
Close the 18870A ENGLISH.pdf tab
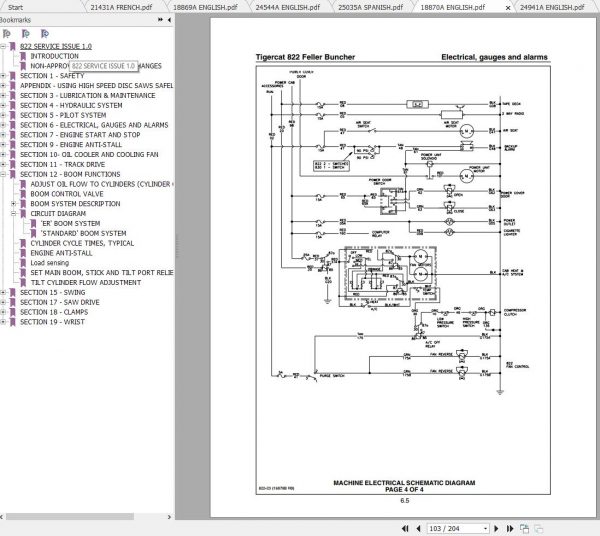pyautogui.click(x=508, y=8)
